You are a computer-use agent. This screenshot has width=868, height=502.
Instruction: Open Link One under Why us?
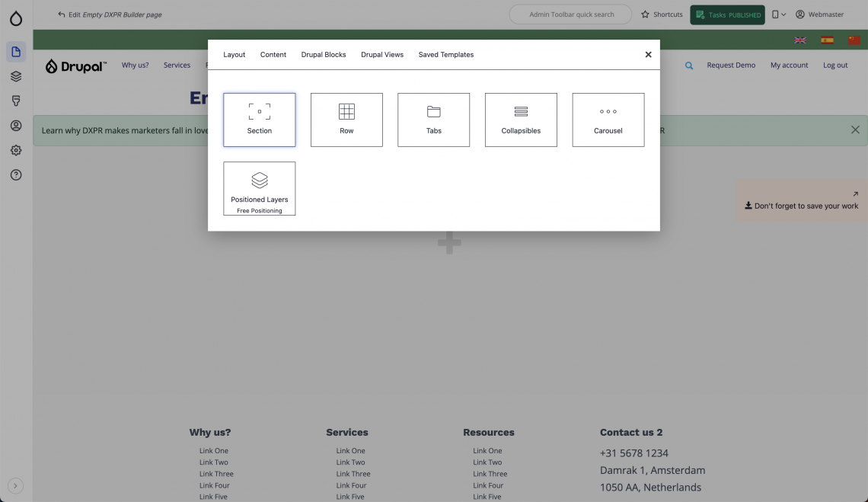pos(214,450)
